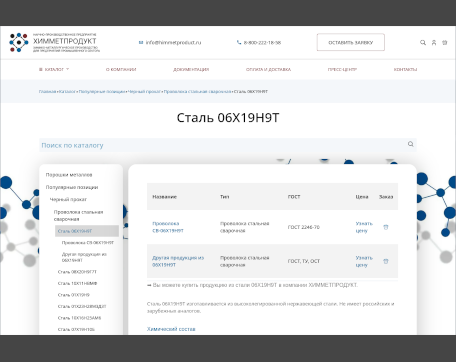Add Проволока СВ-06Х19Н9Т to cart icon
The image size is (456, 362).
[x=386, y=227]
